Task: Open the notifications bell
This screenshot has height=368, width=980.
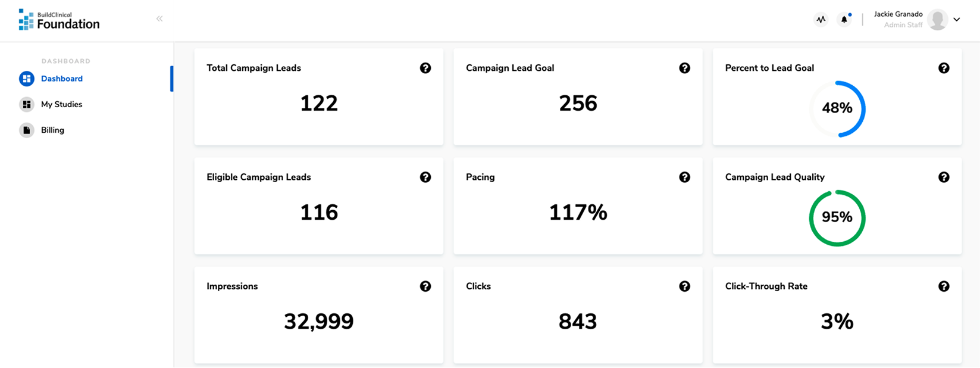Action: click(844, 20)
